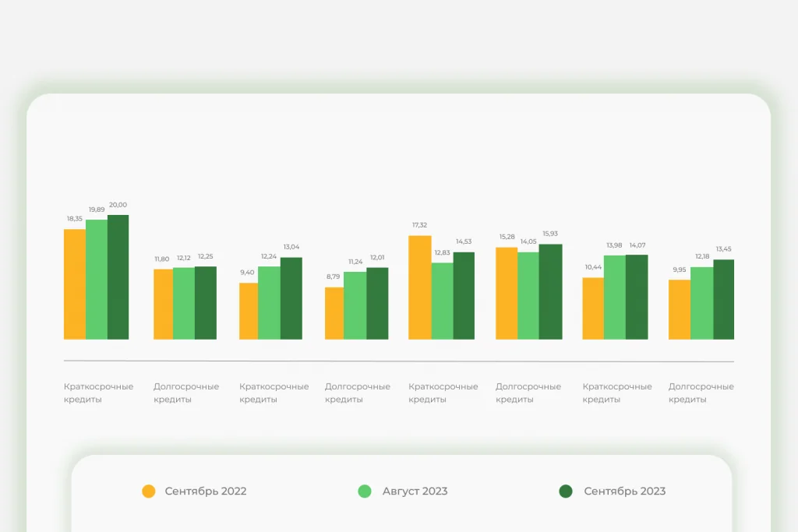The image size is (798, 532).
Task: Click the orange bar labeled 8,79
Action: click(334, 313)
